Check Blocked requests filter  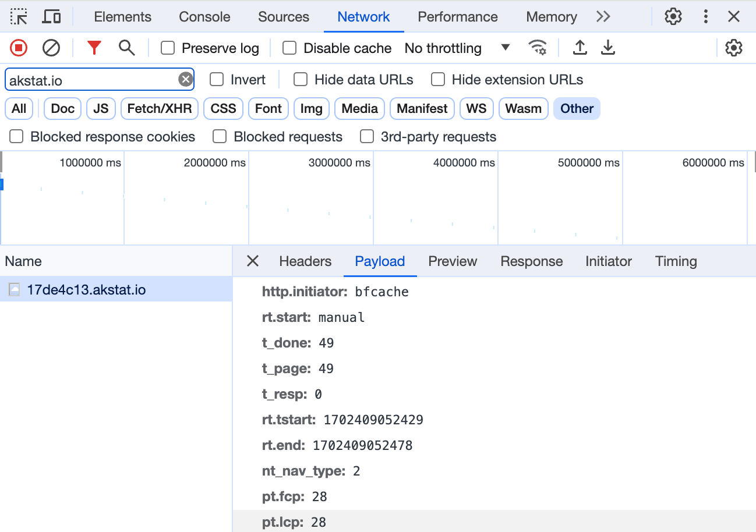coord(220,136)
